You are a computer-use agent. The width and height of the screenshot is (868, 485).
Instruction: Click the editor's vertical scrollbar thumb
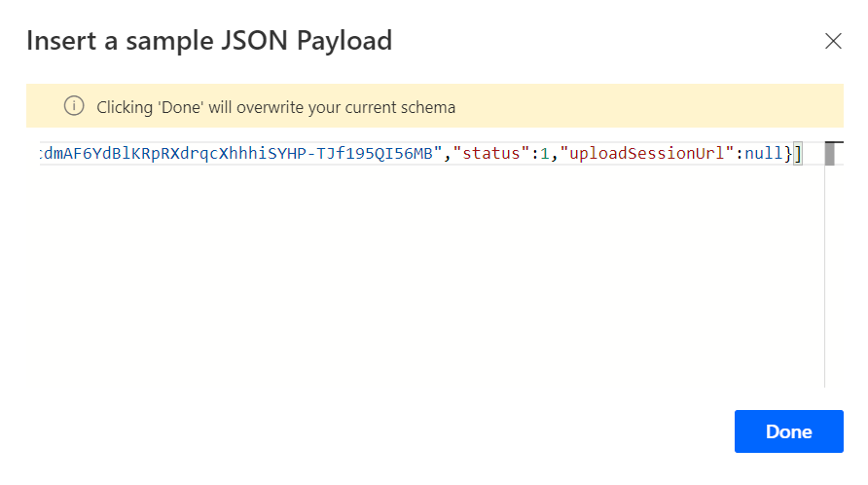click(830, 154)
